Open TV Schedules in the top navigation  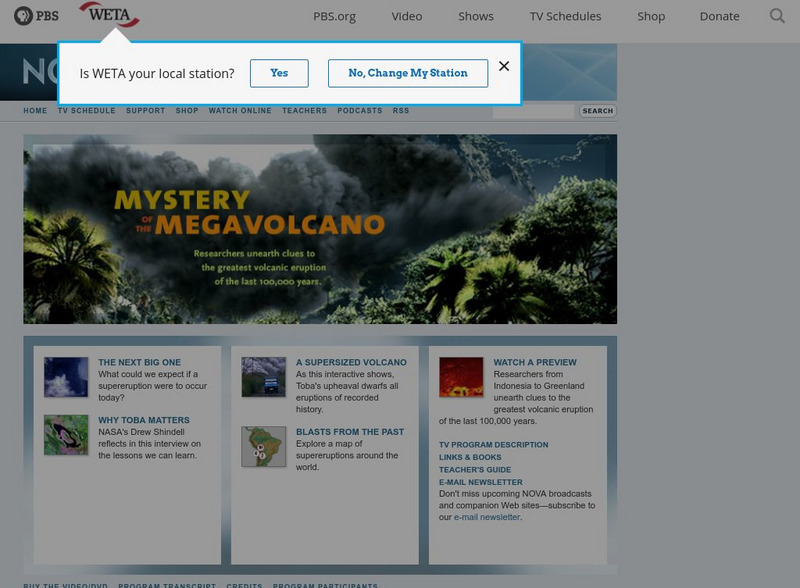point(566,16)
